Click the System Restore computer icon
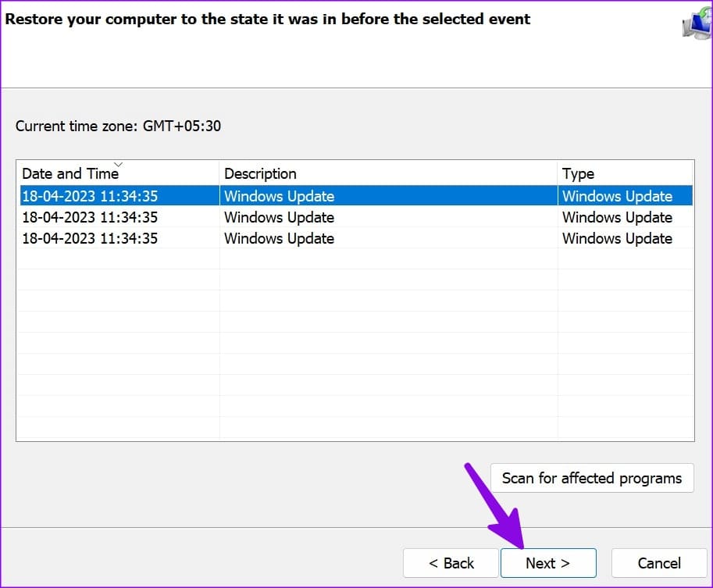Image resolution: width=713 pixels, height=588 pixels. click(x=697, y=23)
